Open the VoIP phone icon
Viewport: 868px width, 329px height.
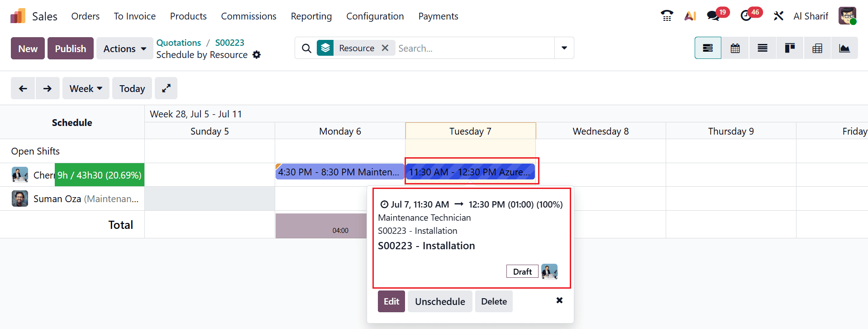point(667,16)
